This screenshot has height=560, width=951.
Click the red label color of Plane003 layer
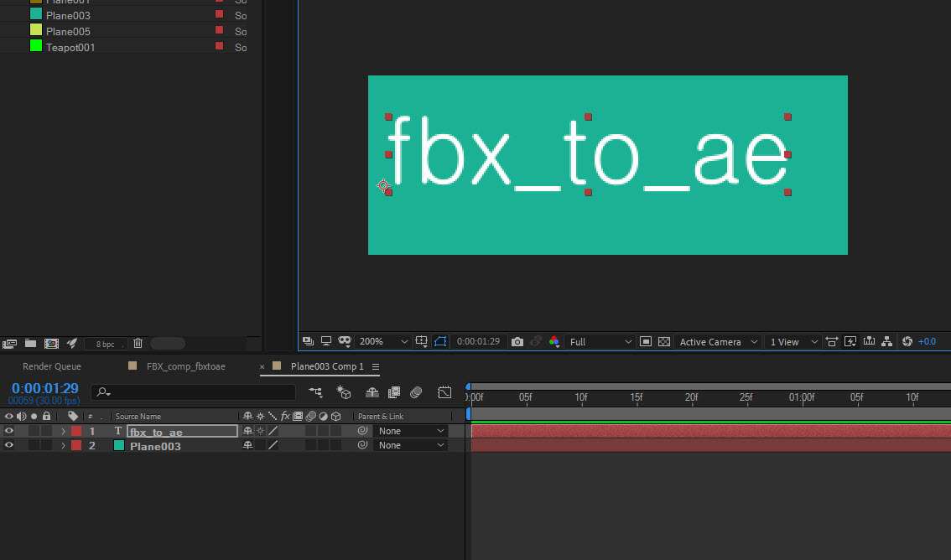pyautogui.click(x=76, y=445)
